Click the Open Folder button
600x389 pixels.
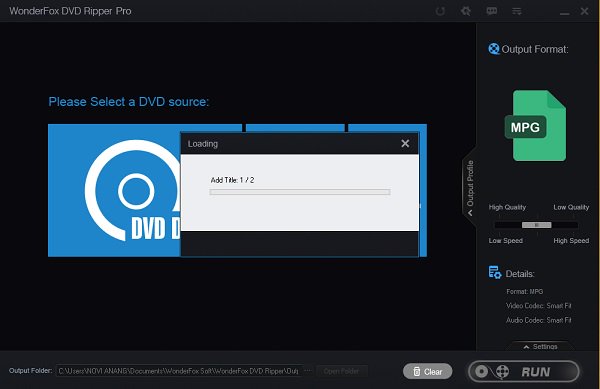(x=341, y=371)
